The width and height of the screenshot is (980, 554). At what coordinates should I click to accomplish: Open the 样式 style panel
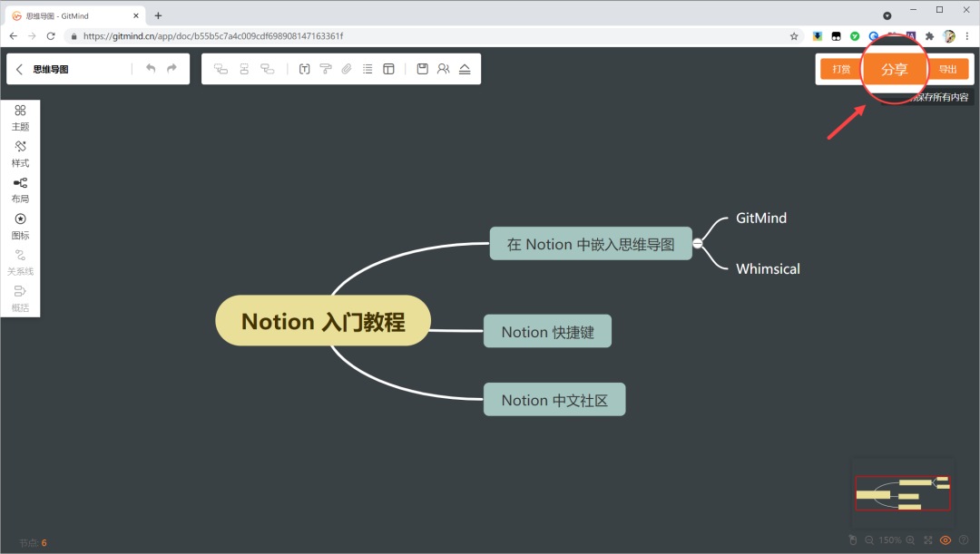click(20, 154)
